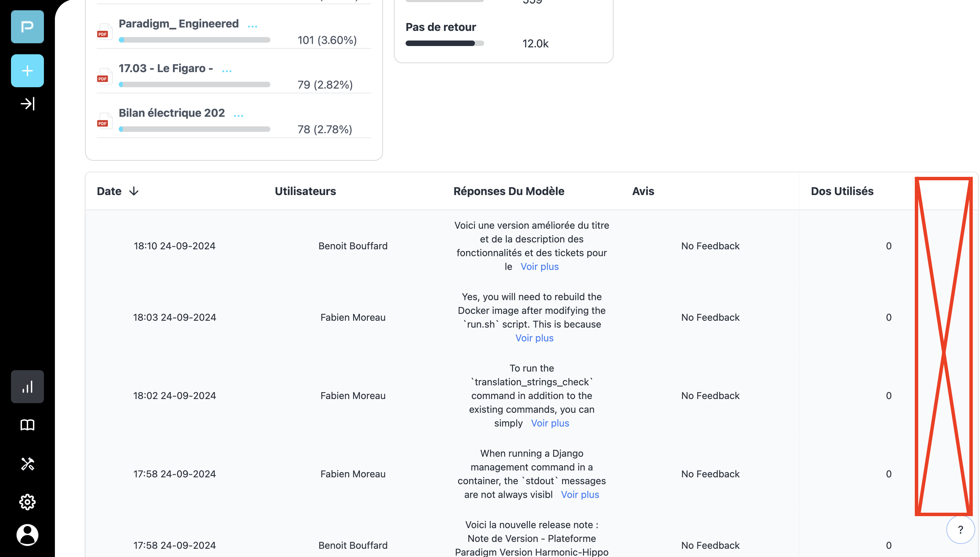Click the 78 (2.78%) usage value
Screen dimensions: 980x557
point(325,129)
